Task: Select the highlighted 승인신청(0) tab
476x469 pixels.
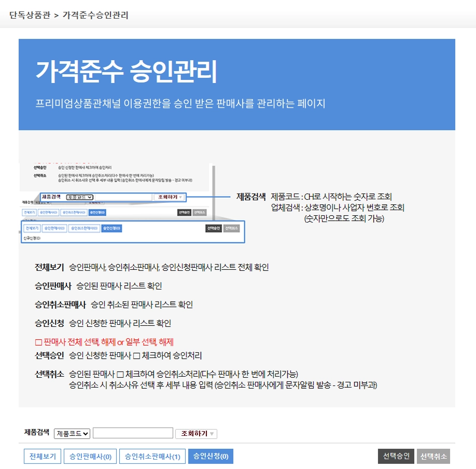Action: pos(211,456)
